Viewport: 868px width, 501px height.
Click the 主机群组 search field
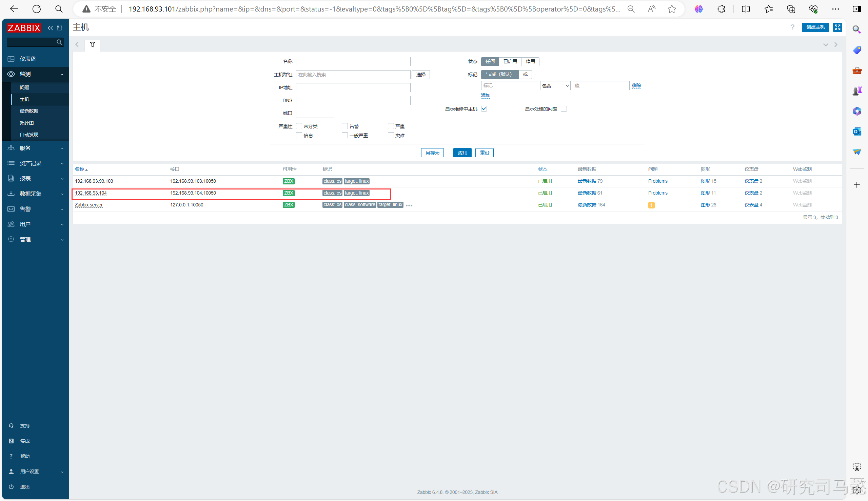click(353, 75)
